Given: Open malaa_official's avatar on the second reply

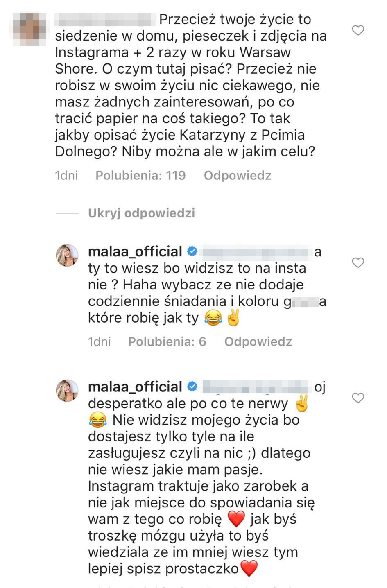Looking at the screenshot, I should point(67,391).
